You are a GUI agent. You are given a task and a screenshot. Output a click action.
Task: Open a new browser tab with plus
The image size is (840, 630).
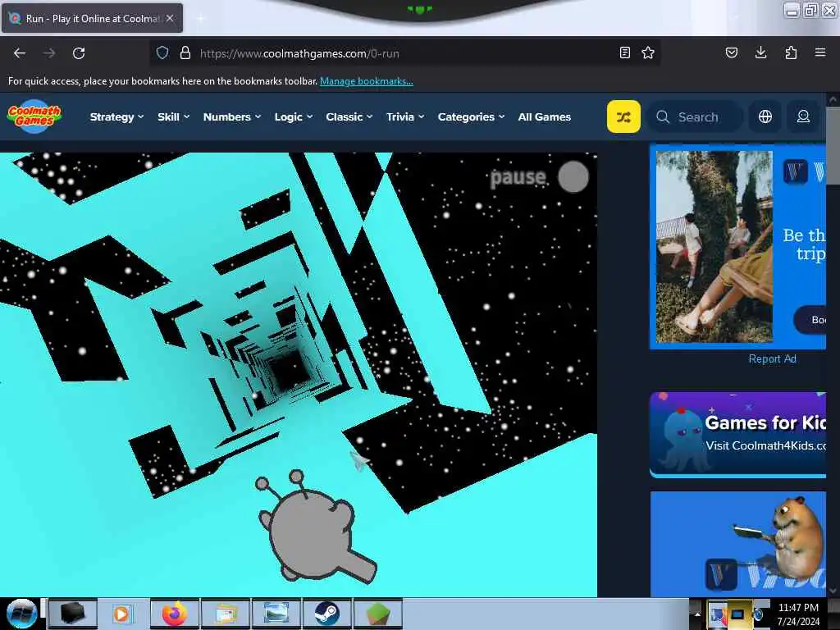pyautogui.click(x=201, y=19)
